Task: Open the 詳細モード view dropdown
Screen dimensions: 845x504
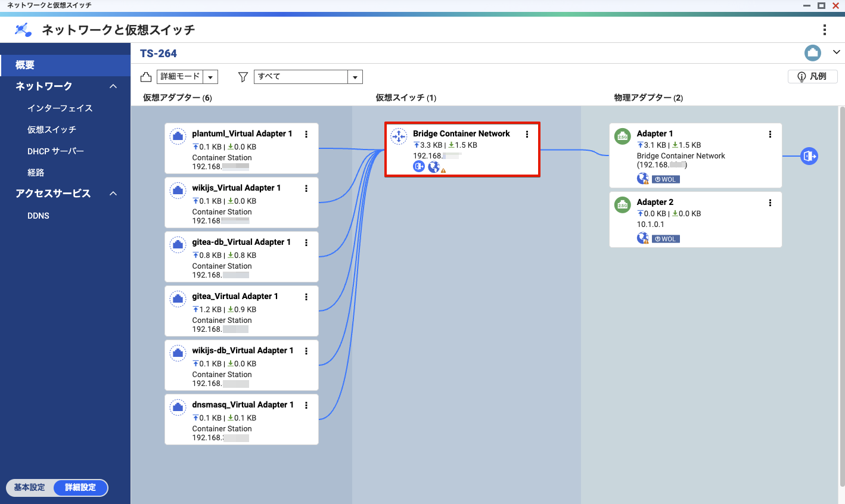Action: click(187, 77)
